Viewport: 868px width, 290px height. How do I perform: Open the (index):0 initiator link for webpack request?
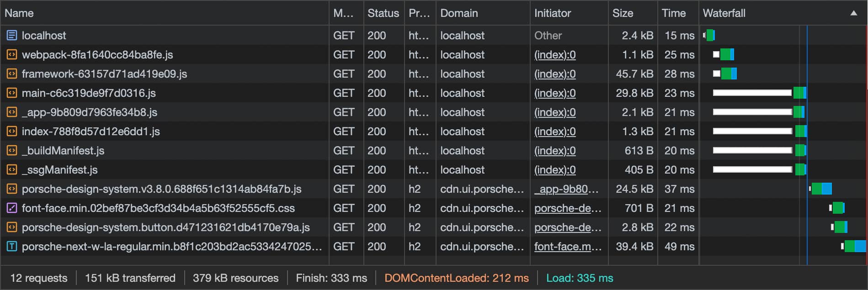coord(554,54)
